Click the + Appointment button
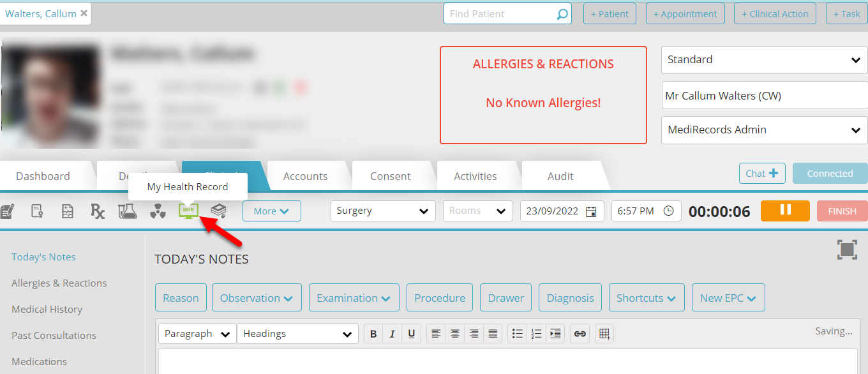868x374 pixels. coord(685,13)
